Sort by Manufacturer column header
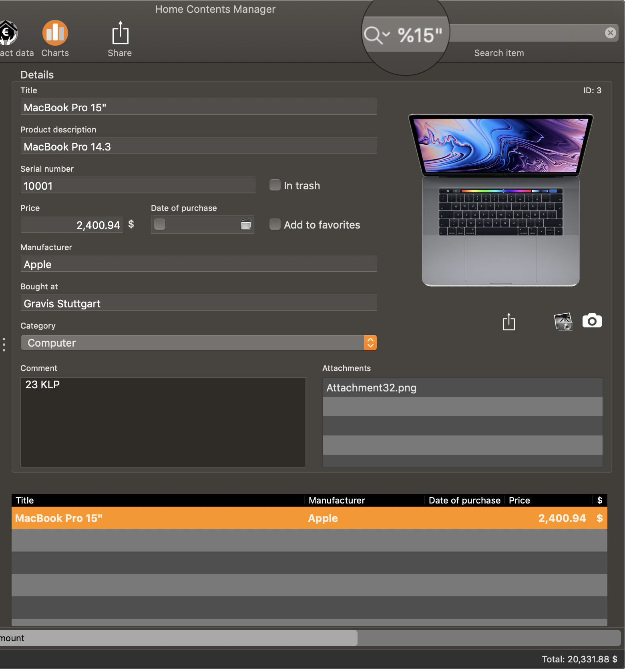Viewport: 625px width, 672px height. (364, 500)
